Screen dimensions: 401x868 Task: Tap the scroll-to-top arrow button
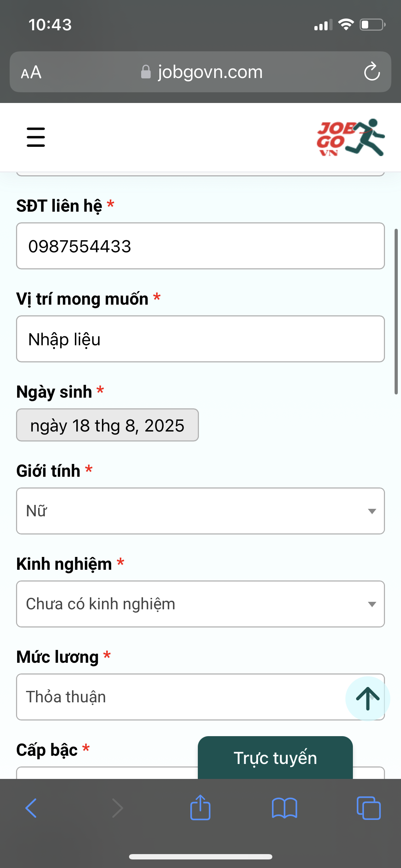367,698
